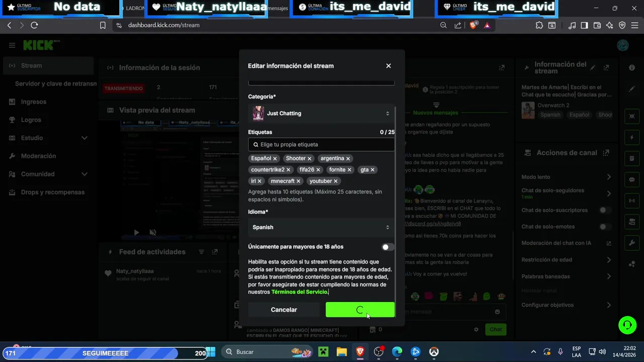Click the Chat send button
Image resolution: width=644 pixels, height=362 pixels.
496,329
